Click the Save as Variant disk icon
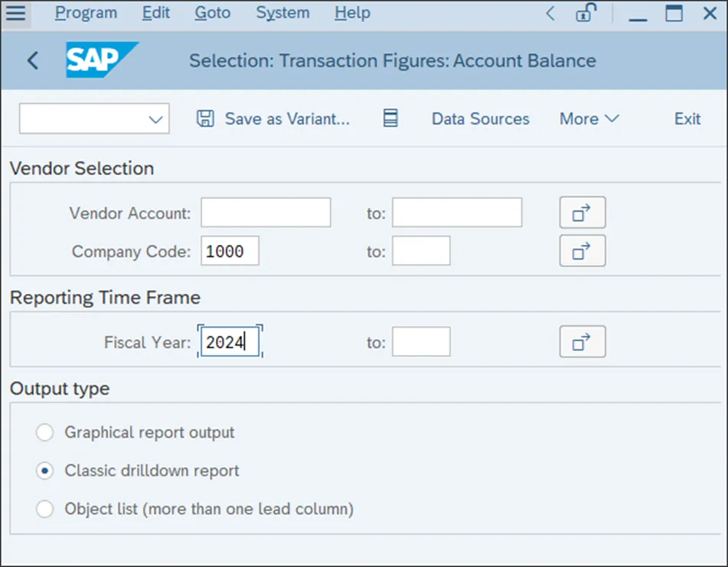The width and height of the screenshot is (728, 567). tap(205, 119)
